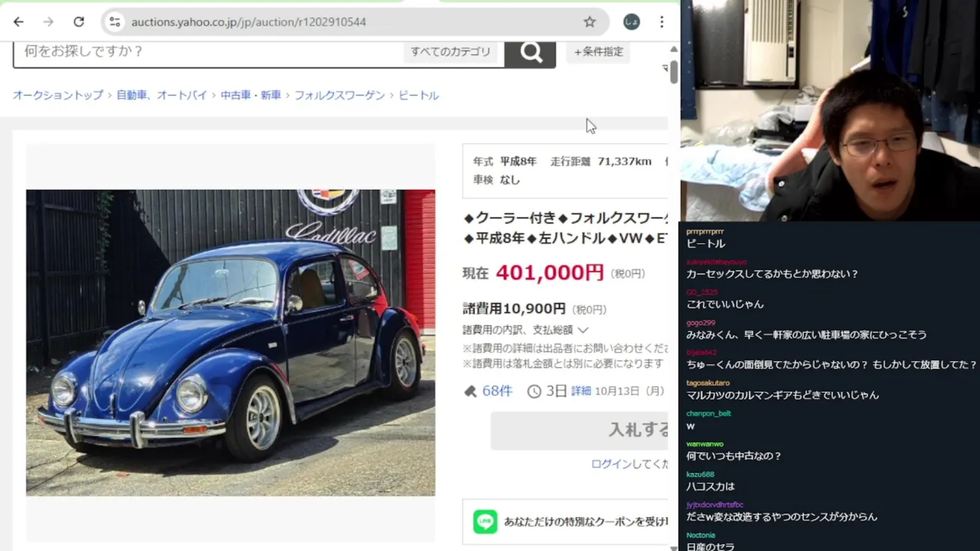Click chat message マルカツのカルマンギアもどきでいいじゃん

782,395
